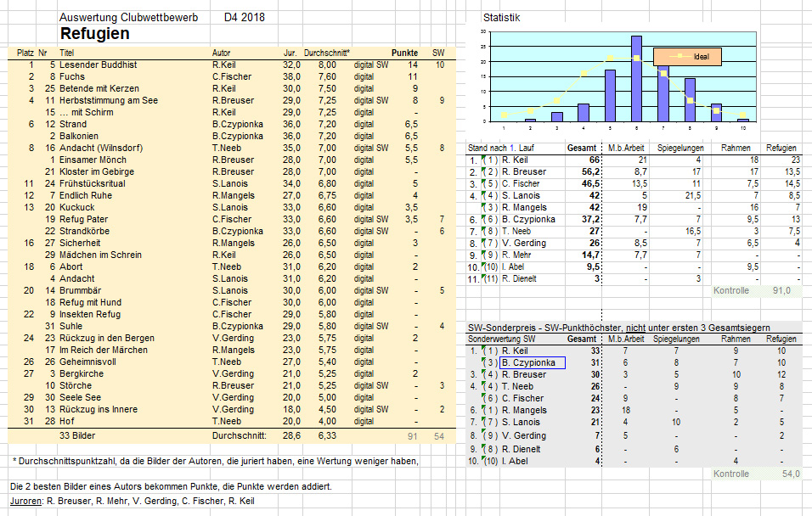This screenshot has width=812, height=516.
Task: Click the 'Lesender Buddhist' title cell
Action: click(99, 64)
